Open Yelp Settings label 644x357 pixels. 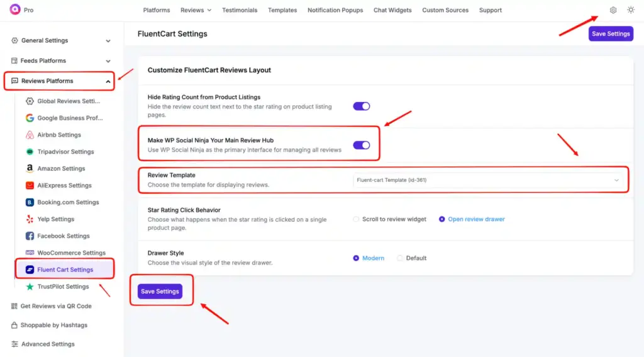point(56,219)
